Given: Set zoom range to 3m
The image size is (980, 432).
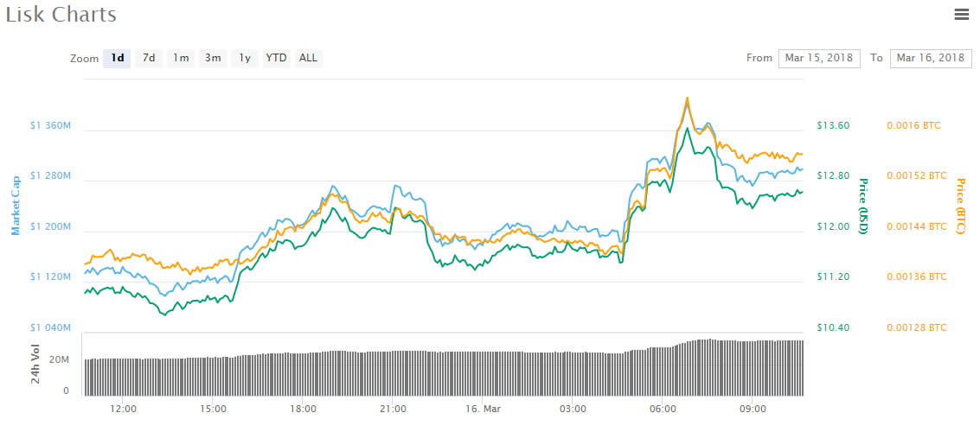Looking at the screenshot, I should [213, 58].
